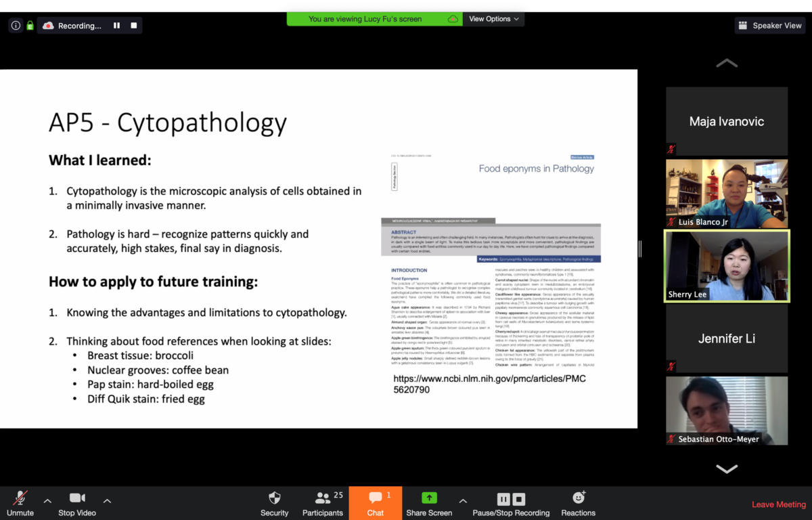
Task: Click the cloud icon on the viewing banner
Action: point(453,20)
